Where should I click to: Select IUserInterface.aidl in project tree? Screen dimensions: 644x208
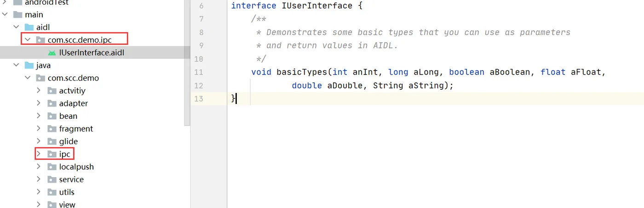click(x=92, y=53)
